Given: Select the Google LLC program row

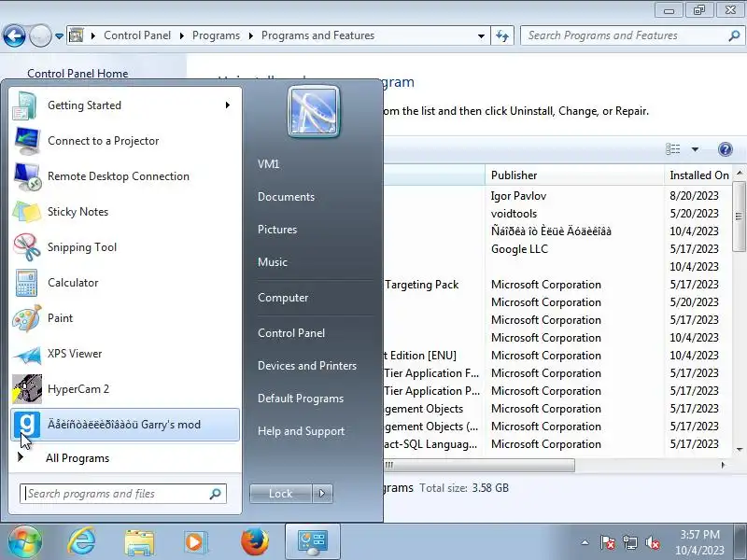Looking at the screenshot, I should coord(556,249).
